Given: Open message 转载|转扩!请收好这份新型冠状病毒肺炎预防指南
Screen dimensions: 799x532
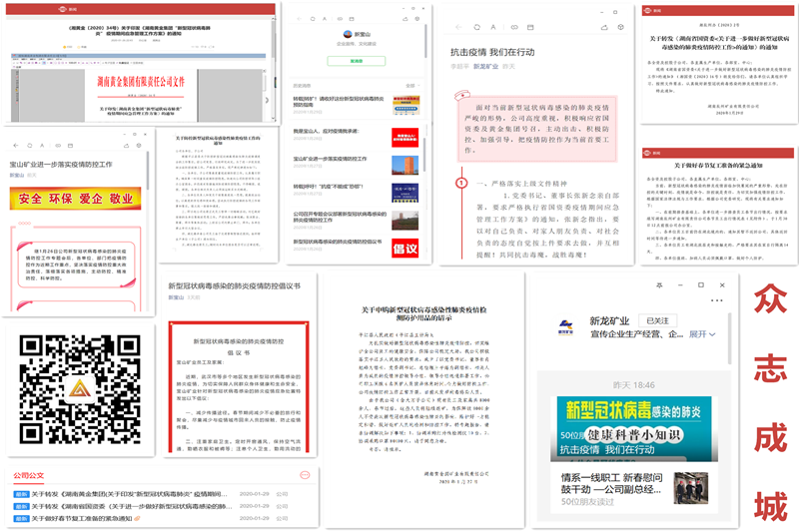Looking at the screenshot, I should pos(356,105).
